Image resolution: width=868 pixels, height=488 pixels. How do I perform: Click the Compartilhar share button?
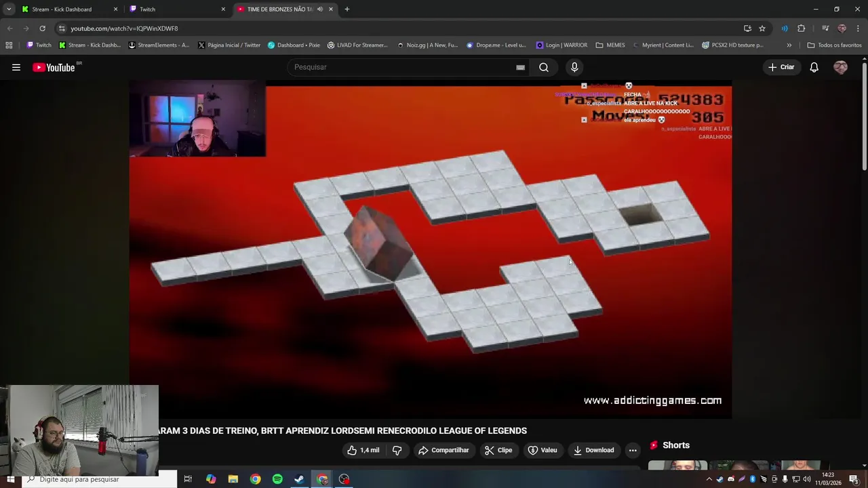click(443, 450)
